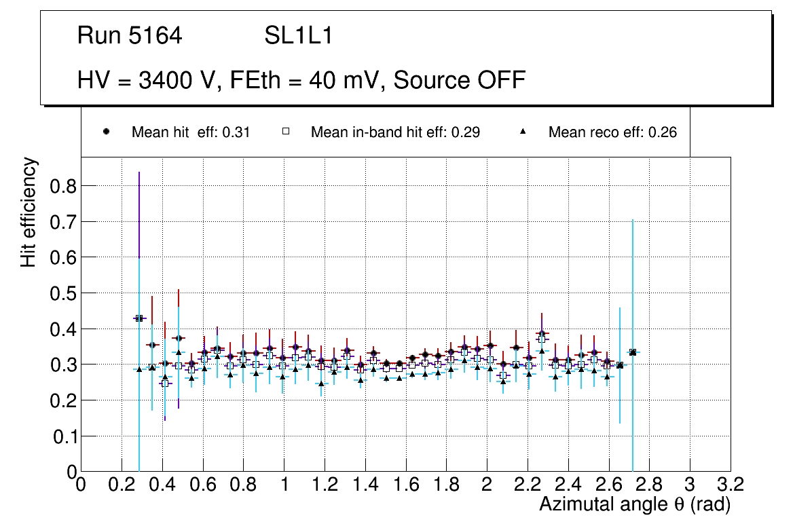Select the square data point above 2.27 rad
Viewport: 812px width, 524px height.
coord(542,339)
